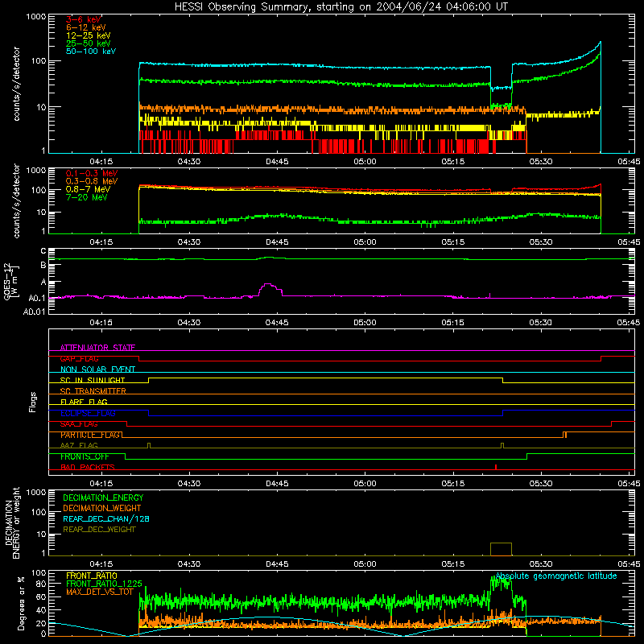The image size is (644, 644).
Task: Select the 'SAA_FLAG' label
Action: (x=79, y=424)
